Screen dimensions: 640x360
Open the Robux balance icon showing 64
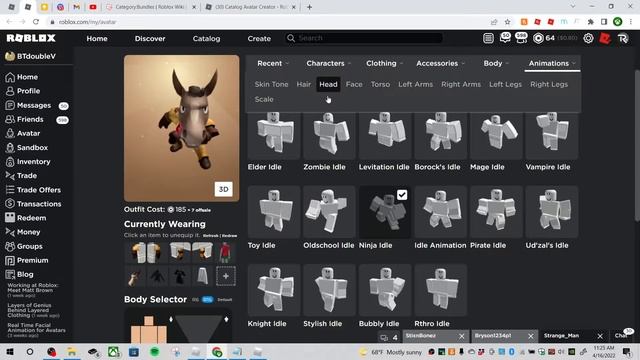538,38
